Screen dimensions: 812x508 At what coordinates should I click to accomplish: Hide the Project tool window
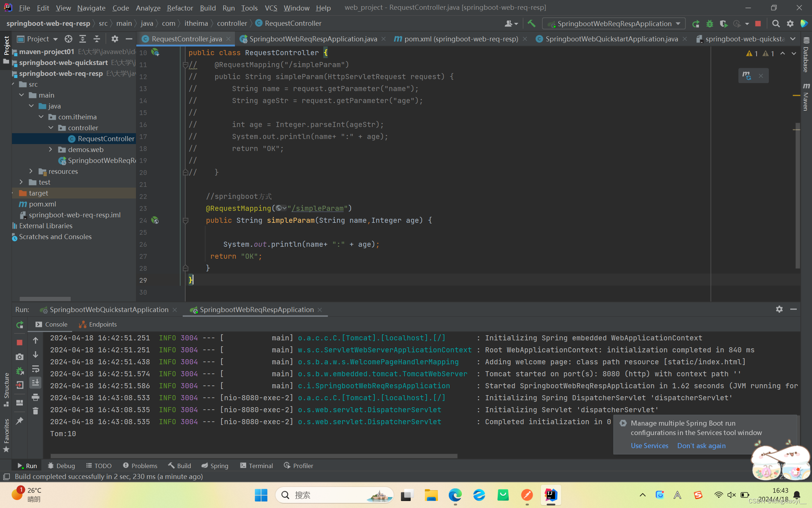tap(129, 39)
